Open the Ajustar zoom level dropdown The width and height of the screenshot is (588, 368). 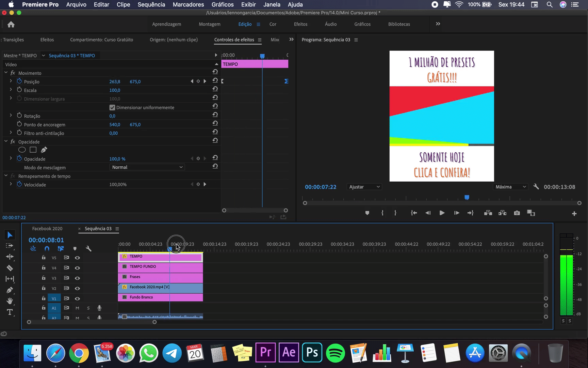pyautogui.click(x=364, y=187)
